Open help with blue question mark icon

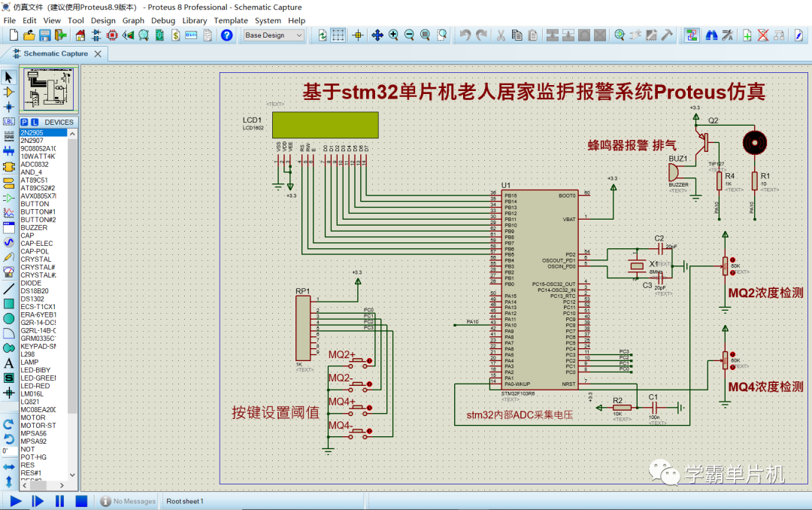[227, 35]
